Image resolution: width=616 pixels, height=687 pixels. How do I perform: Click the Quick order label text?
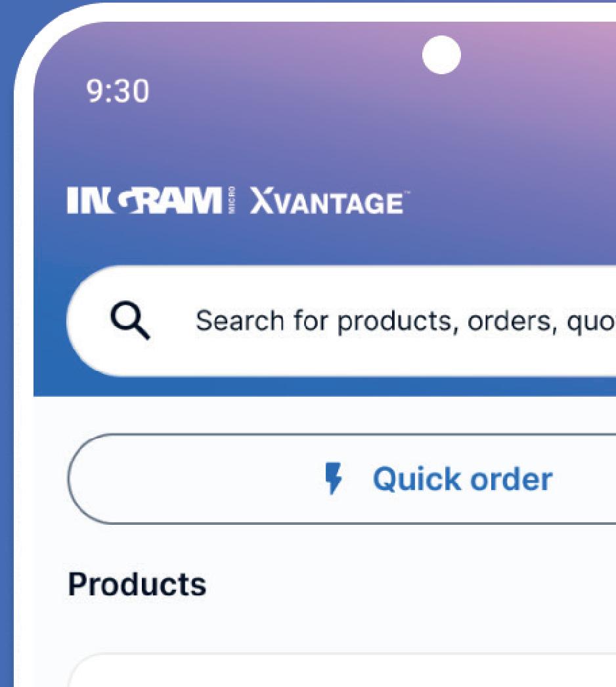click(x=462, y=479)
